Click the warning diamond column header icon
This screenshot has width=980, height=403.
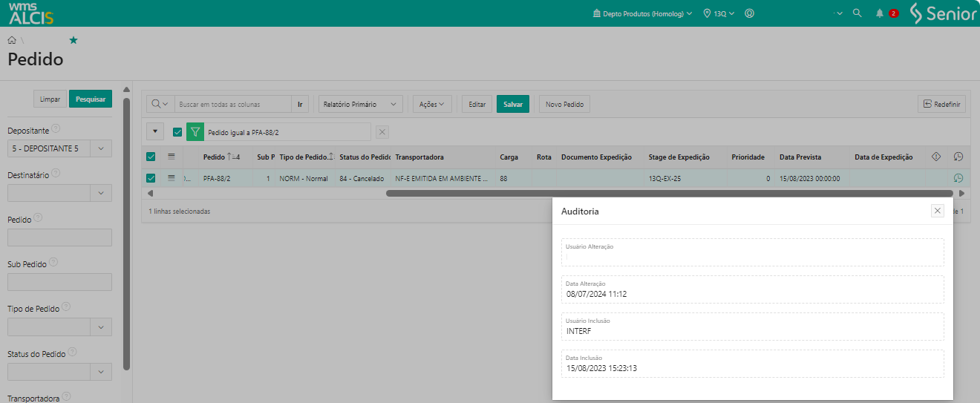[x=935, y=157]
